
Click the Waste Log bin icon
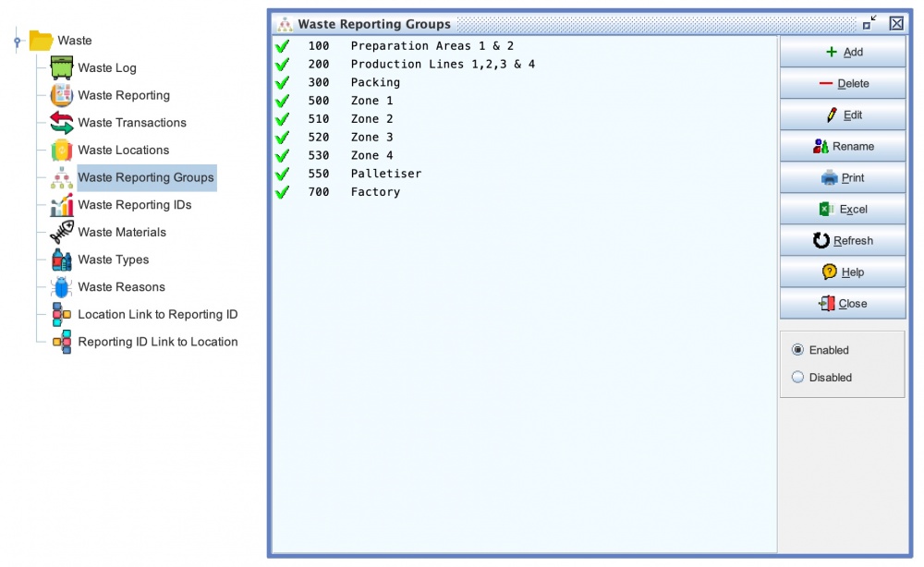tap(62, 67)
